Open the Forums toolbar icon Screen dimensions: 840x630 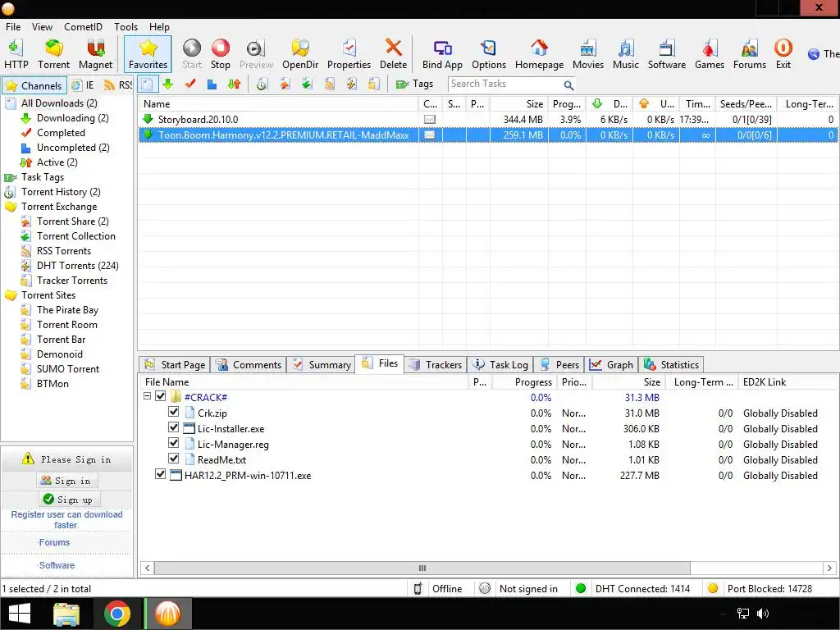(750, 54)
